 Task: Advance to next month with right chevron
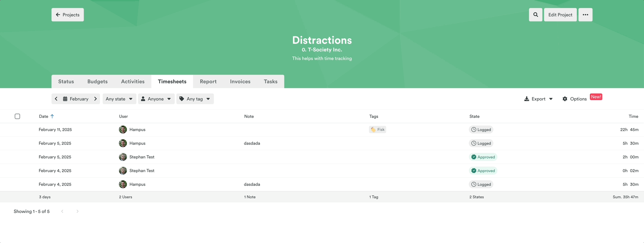click(x=96, y=99)
